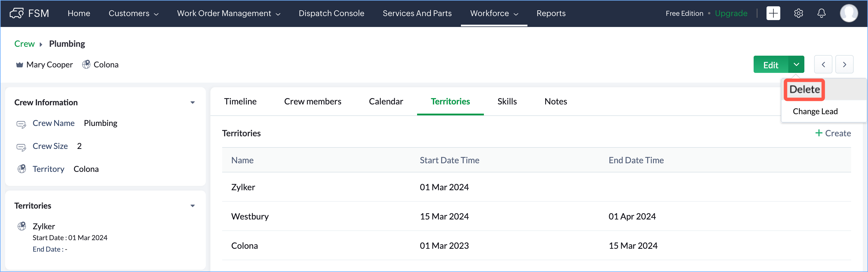Click the Crew Name edit field icon
Viewport: 868px width, 272px height.
coord(21,124)
